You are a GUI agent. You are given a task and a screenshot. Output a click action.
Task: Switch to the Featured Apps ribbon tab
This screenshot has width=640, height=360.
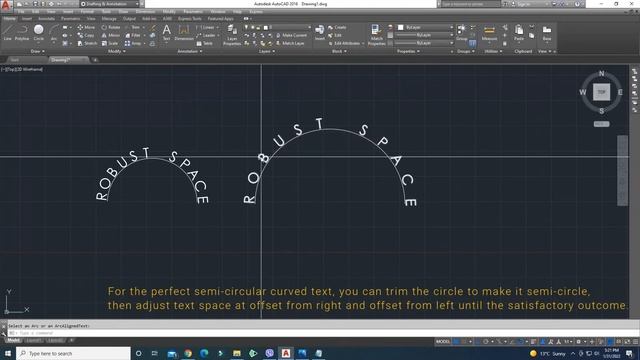pos(220,18)
